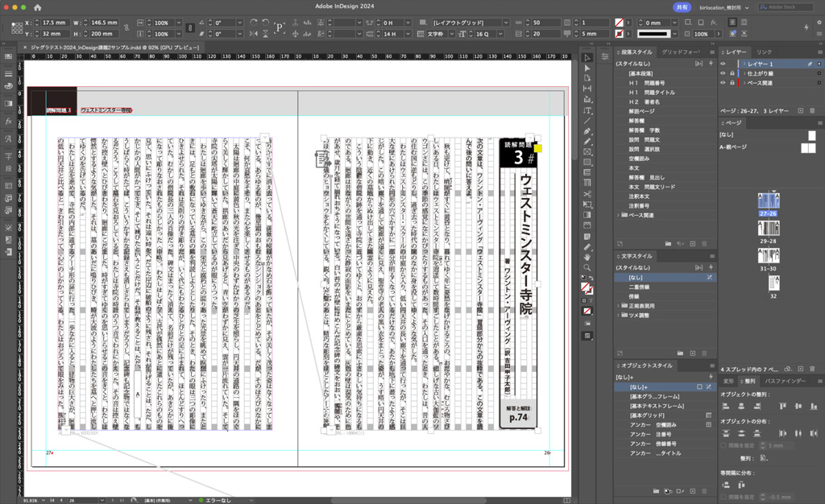Image resolution: width=825 pixels, height=504 pixels.
Task: Click align top edges icon
Action: tap(783, 407)
